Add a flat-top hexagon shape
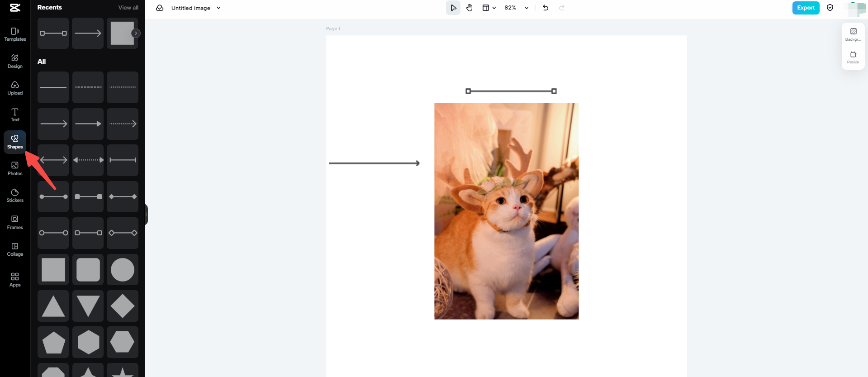This screenshot has height=377, width=868. point(123,342)
